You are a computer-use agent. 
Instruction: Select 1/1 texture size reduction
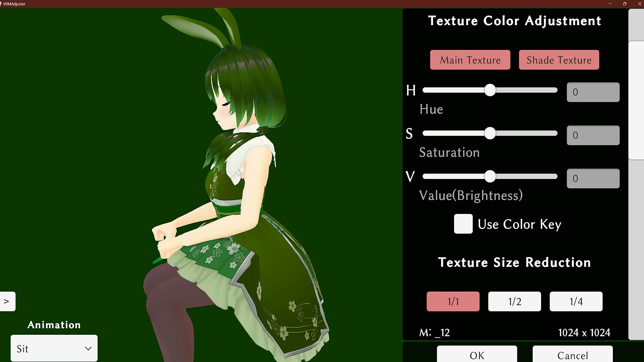tap(453, 301)
